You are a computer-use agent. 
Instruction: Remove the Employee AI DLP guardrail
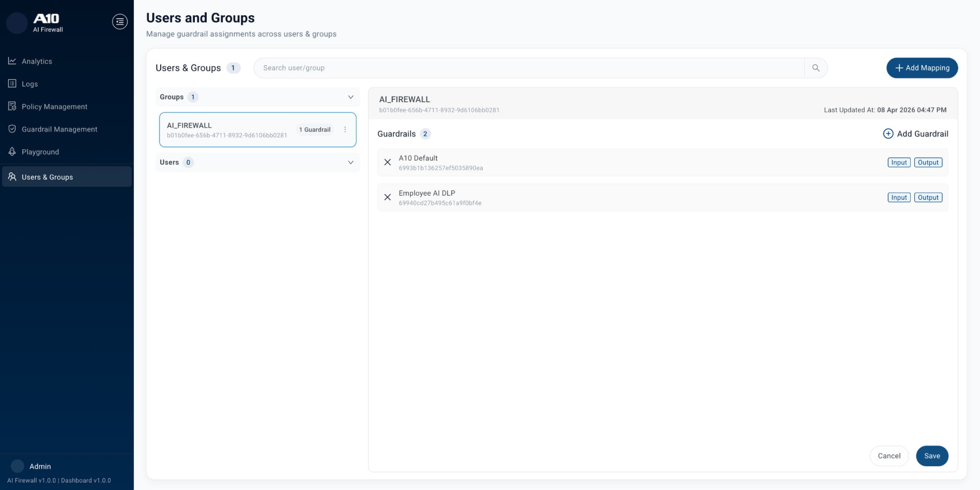tap(388, 198)
